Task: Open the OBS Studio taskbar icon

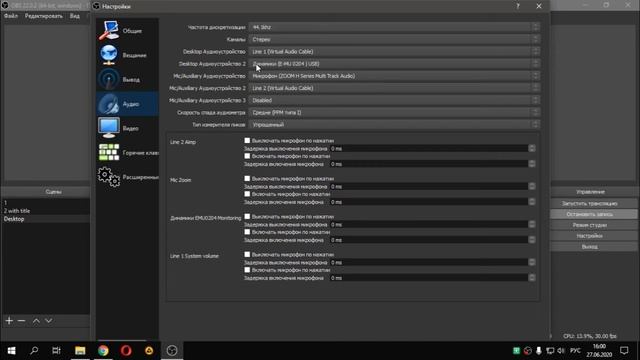Action: 172,351
